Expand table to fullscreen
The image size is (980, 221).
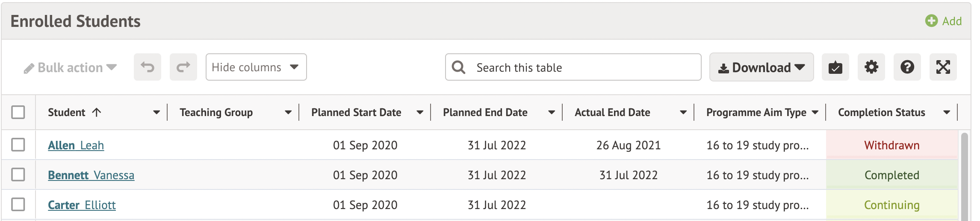(943, 67)
